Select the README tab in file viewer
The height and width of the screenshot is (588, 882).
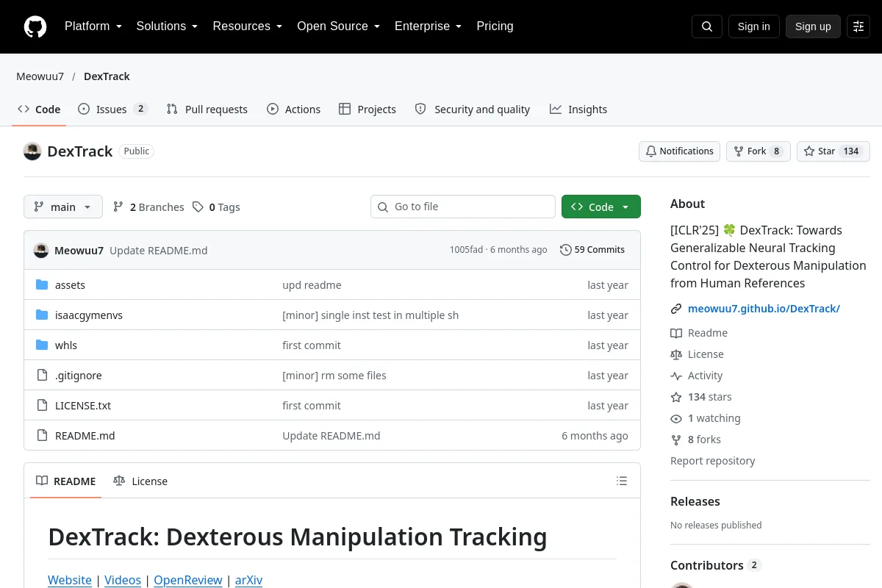[x=66, y=481]
